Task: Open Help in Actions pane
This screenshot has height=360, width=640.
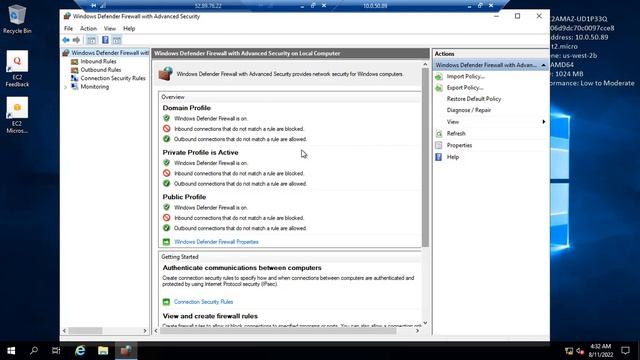Action: (x=453, y=157)
